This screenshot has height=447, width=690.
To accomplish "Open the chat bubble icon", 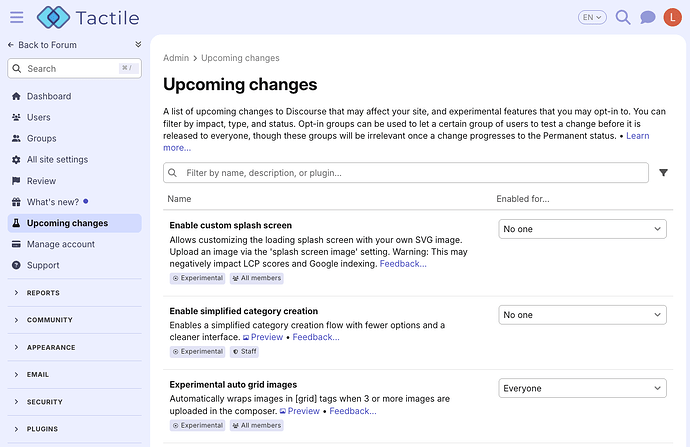I will tap(647, 18).
